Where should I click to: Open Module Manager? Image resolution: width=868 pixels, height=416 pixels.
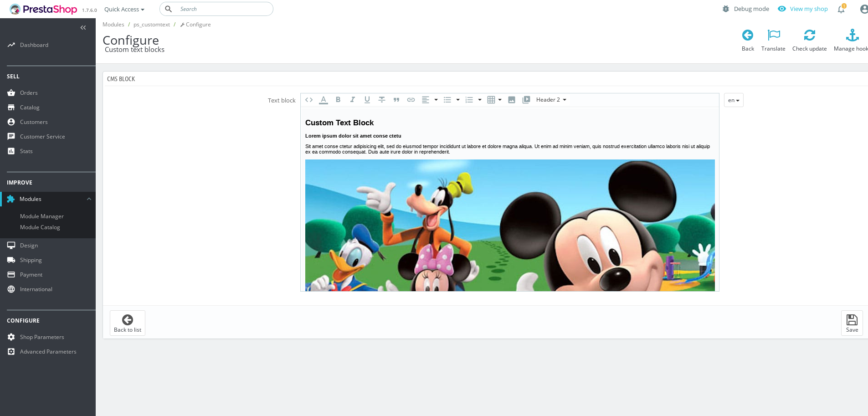(x=42, y=216)
